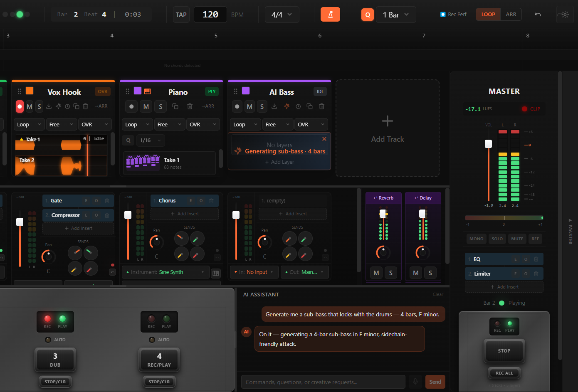Click the REC ALL button

(x=504, y=373)
